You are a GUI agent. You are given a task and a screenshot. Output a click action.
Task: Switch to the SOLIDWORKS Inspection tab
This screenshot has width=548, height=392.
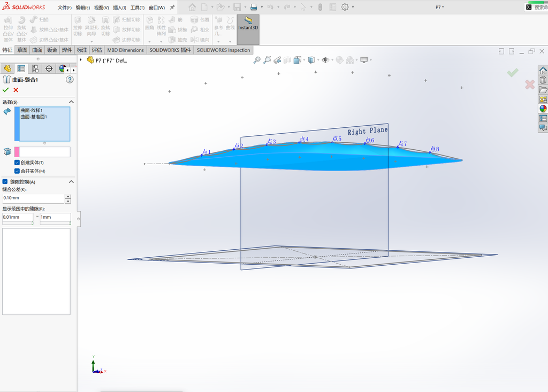point(223,50)
